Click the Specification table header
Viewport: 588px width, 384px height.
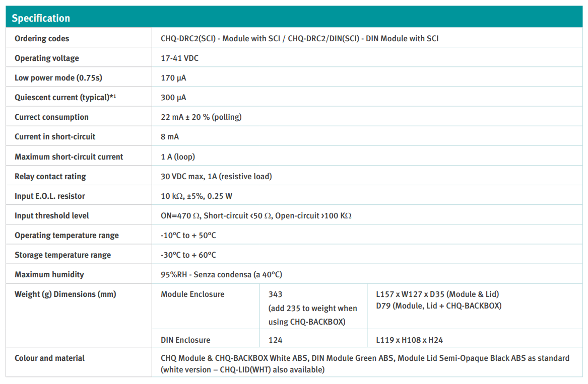pyautogui.click(x=41, y=18)
